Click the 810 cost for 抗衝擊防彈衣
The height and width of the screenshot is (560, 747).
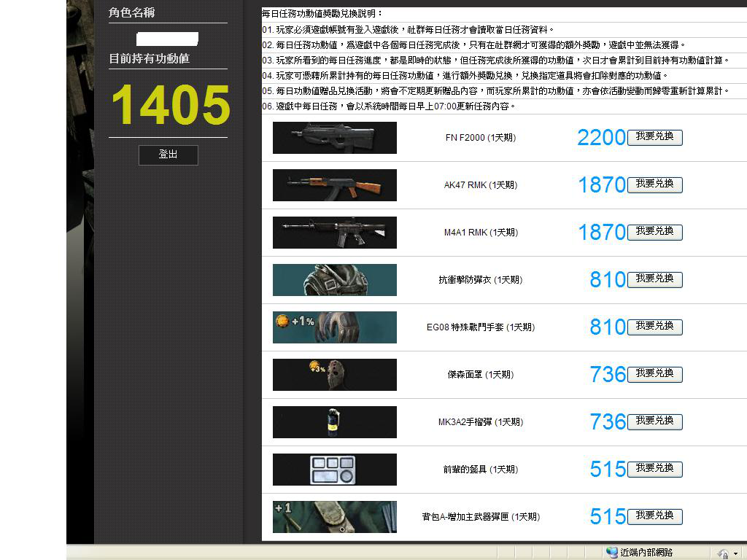(608, 279)
